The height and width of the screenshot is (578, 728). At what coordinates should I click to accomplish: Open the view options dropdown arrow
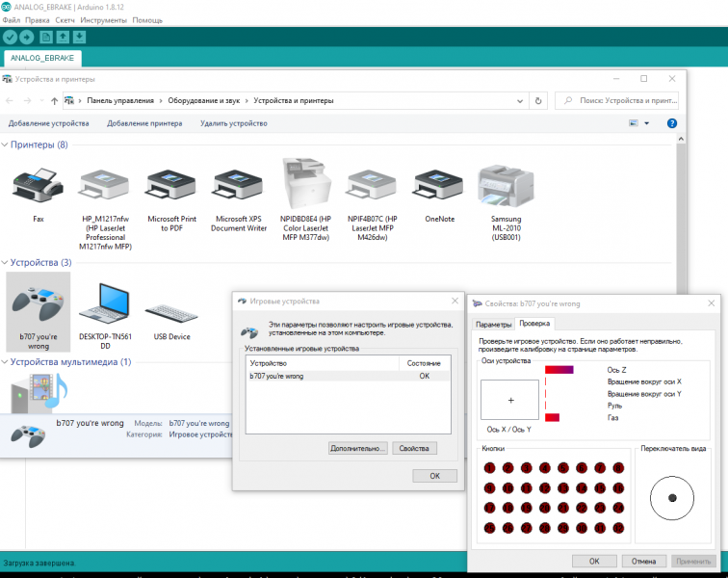coord(647,123)
